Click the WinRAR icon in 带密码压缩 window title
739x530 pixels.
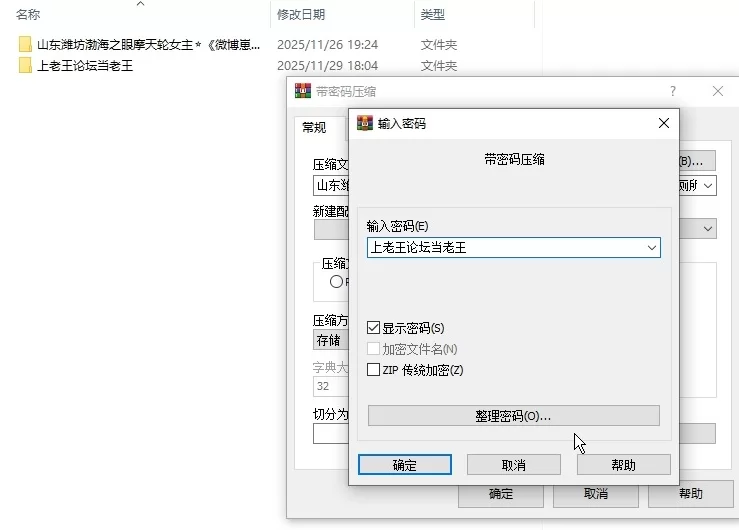303,91
